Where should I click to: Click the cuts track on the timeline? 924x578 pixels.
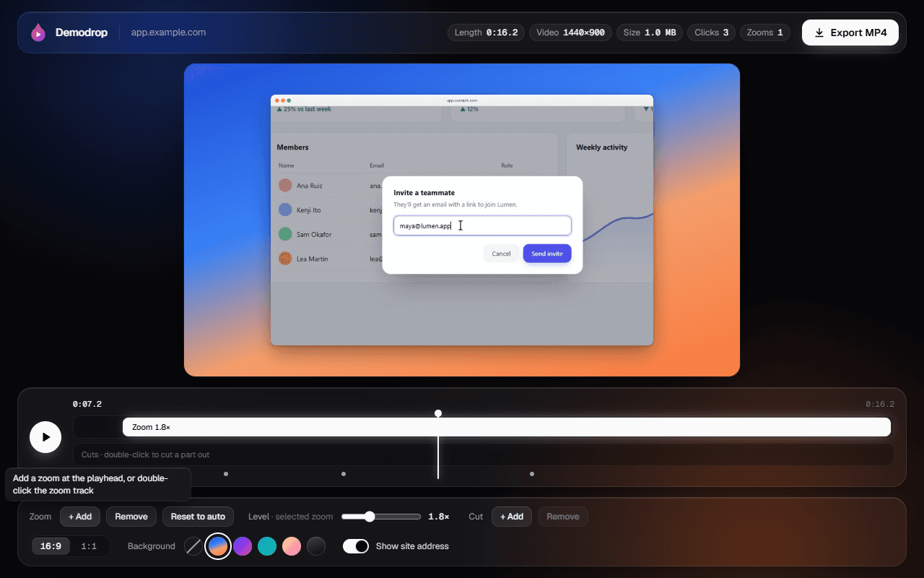tap(483, 454)
